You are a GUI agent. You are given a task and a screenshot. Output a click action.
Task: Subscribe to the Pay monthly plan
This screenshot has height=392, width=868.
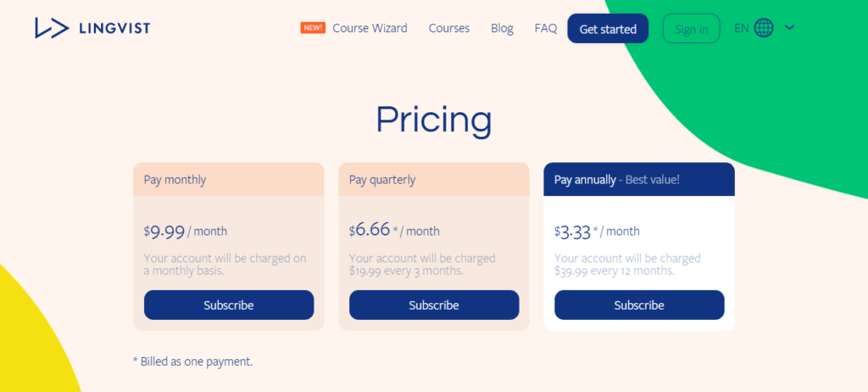(229, 305)
